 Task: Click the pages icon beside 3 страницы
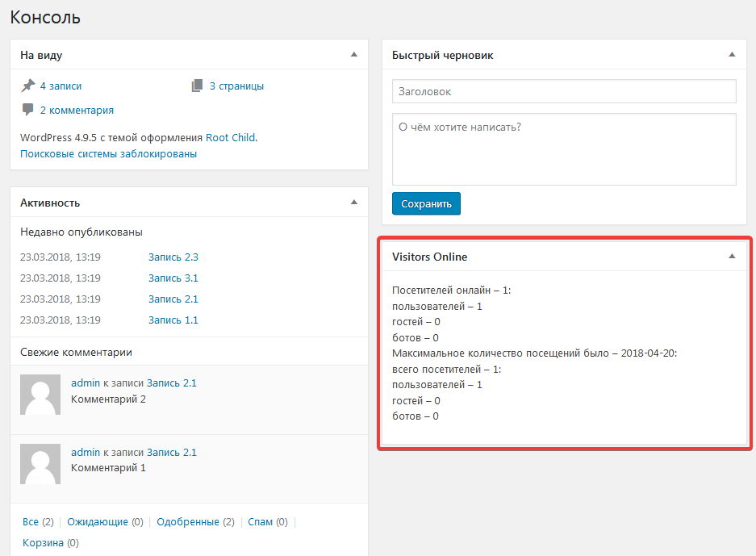tap(198, 86)
